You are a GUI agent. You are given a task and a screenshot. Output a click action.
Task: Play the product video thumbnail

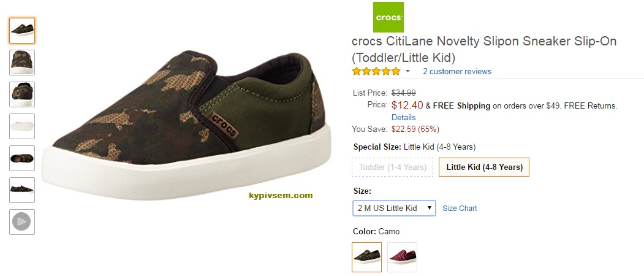pyautogui.click(x=22, y=222)
